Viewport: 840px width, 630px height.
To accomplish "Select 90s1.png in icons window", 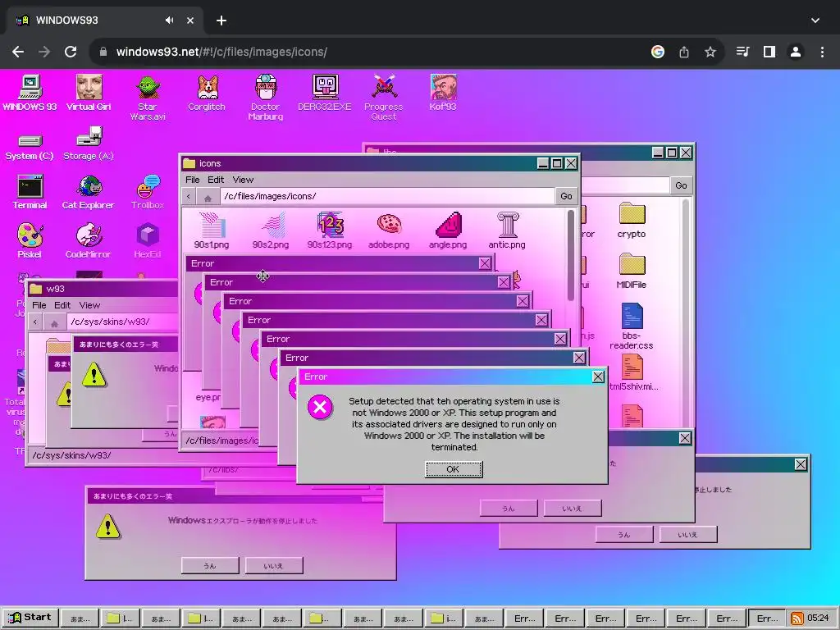I will click(x=212, y=231).
